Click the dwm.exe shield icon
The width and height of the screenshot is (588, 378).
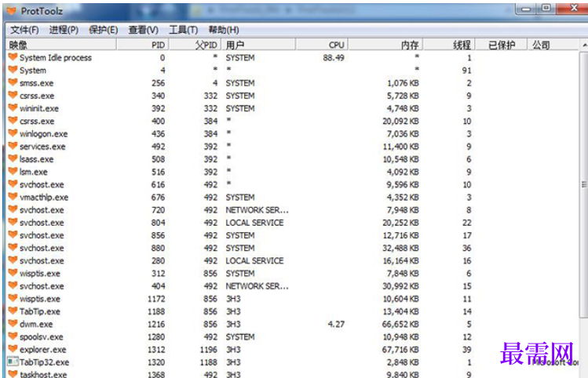13,324
